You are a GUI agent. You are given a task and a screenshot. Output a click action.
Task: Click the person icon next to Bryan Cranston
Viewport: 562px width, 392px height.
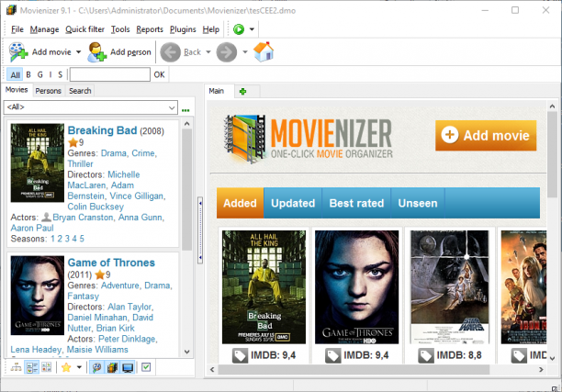tap(46, 218)
